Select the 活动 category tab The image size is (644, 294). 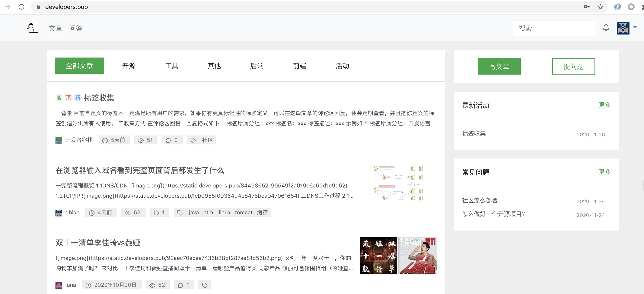[x=342, y=66]
